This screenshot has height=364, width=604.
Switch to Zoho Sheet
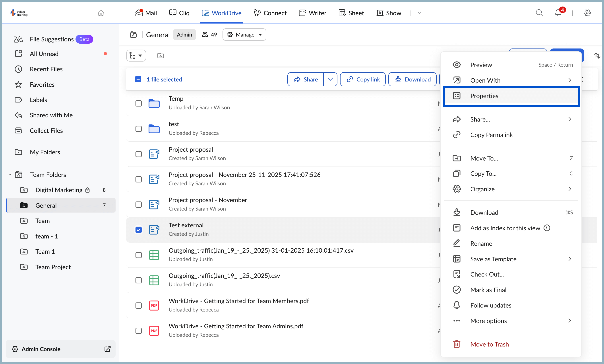click(x=351, y=13)
